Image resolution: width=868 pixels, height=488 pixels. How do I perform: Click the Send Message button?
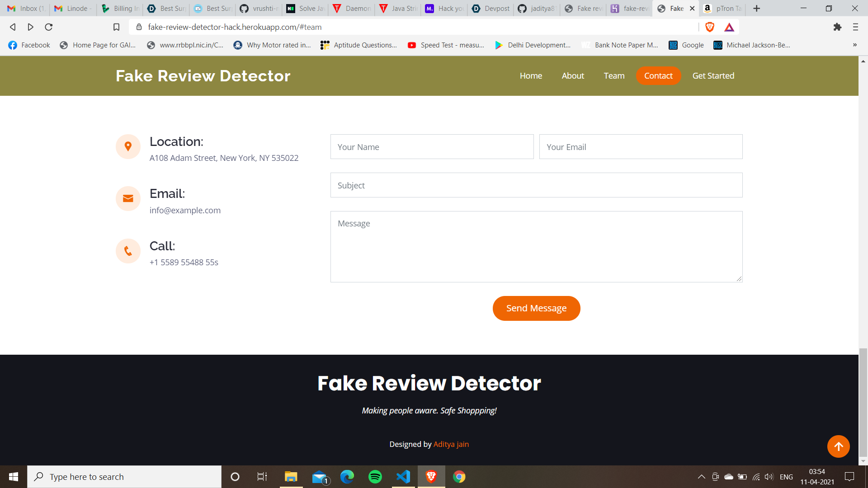coord(536,308)
